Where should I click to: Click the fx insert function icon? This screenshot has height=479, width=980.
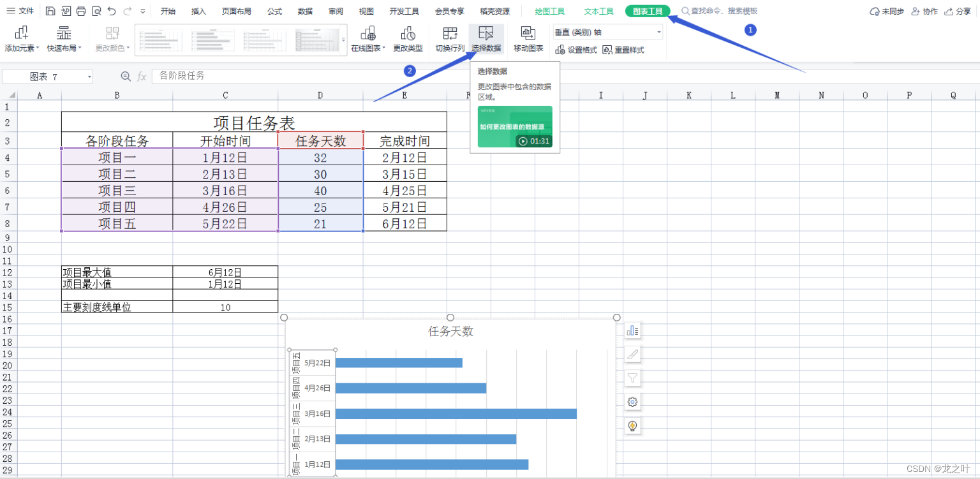click(142, 77)
